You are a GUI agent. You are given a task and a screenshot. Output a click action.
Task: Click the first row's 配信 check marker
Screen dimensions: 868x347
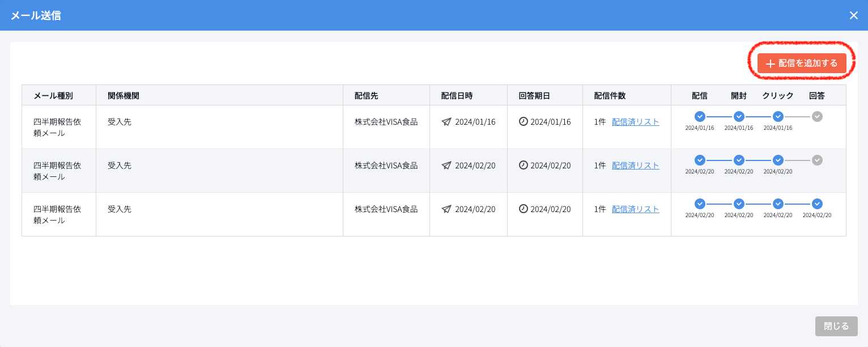point(700,116)
